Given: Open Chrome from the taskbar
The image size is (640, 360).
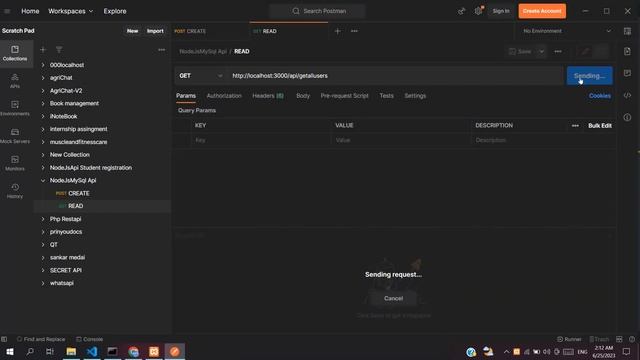Looking at the screenshot, I should coord(133,351).
